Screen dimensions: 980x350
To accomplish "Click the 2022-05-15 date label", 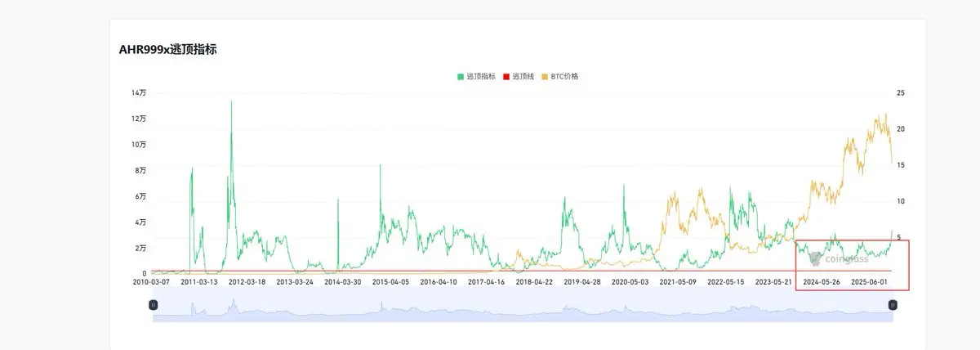I will pyautogui.click(x=725, y=281).
